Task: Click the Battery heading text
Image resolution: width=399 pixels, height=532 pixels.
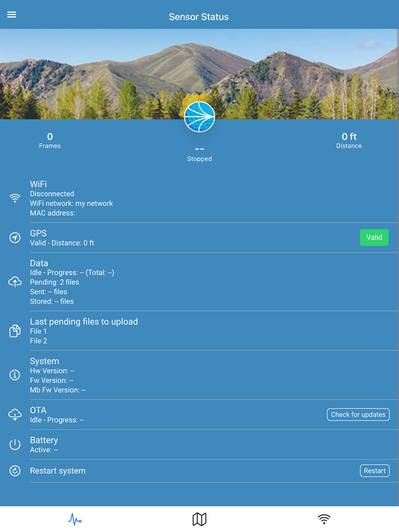Action: click(44, 440)
